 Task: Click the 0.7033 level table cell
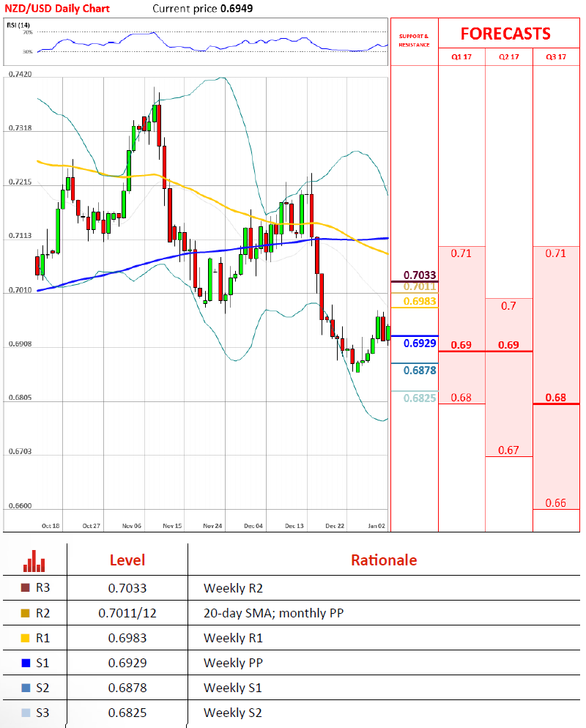point(127,588)
